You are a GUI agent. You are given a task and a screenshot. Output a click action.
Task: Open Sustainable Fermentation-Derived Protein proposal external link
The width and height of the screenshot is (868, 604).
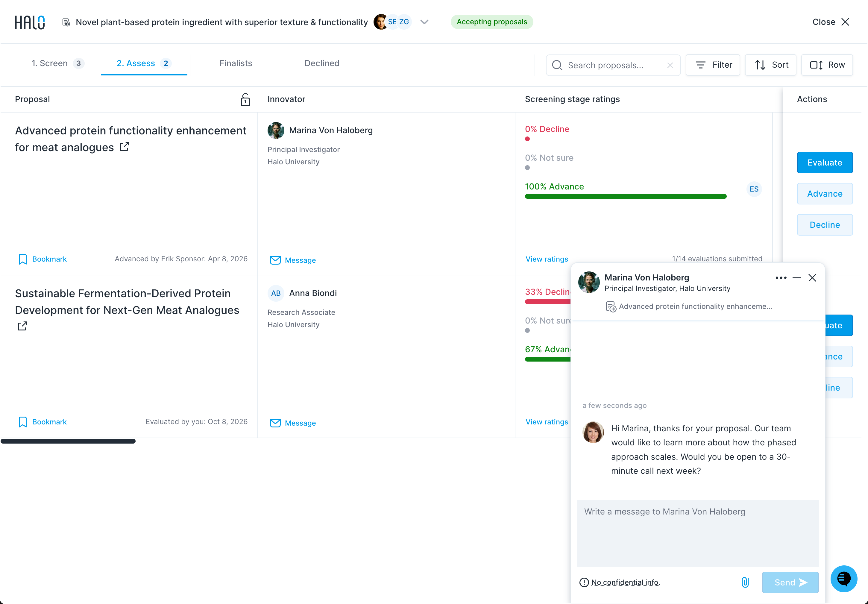click(x=22, y=326)
